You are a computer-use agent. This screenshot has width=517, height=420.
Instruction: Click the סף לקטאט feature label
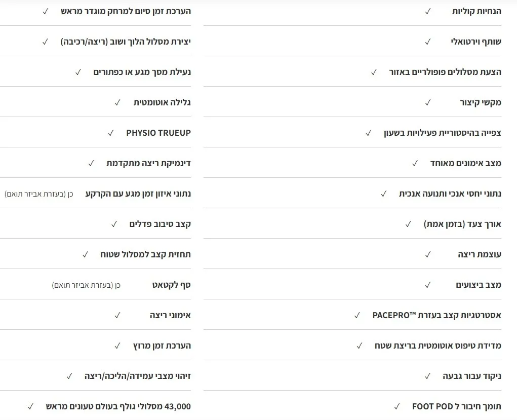pos(172,285)
